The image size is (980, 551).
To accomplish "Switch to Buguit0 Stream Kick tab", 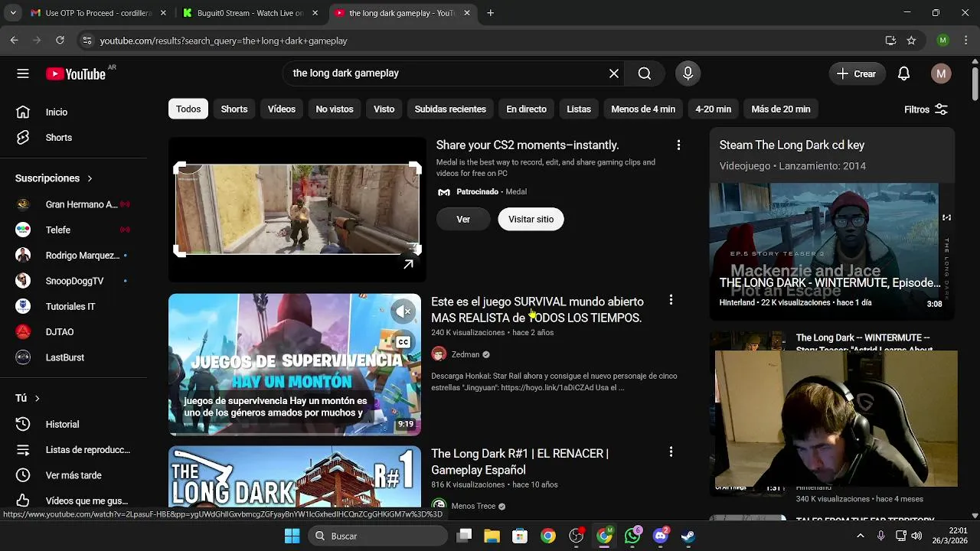I will coord(250,13).
